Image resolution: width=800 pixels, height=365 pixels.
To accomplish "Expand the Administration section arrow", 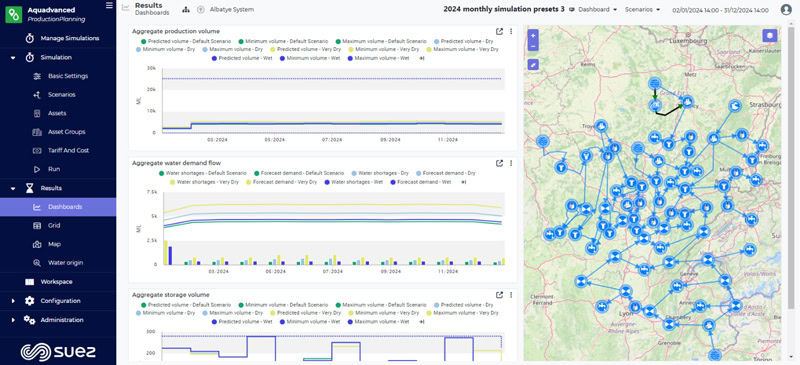I will 13,320.
